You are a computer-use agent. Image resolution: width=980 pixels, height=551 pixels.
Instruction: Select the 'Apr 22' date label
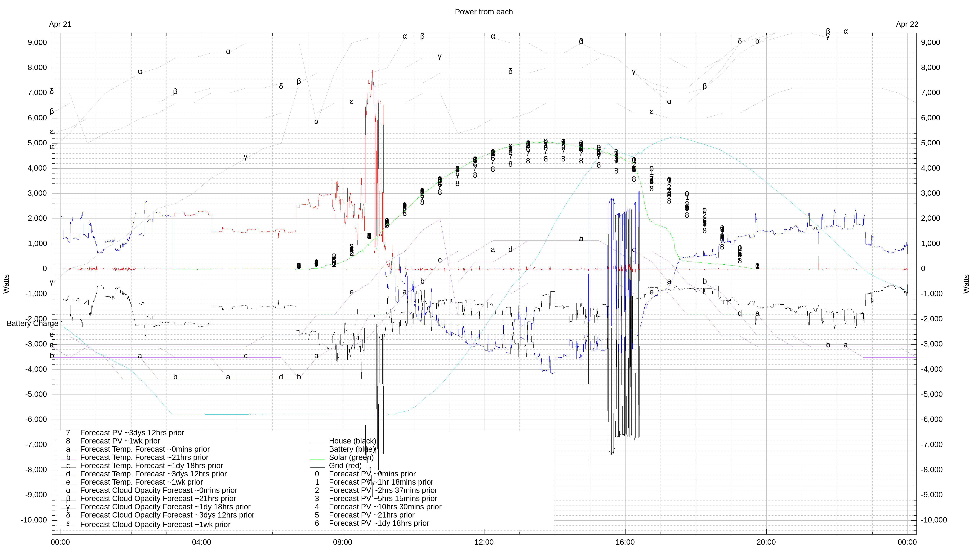point(907,24)
